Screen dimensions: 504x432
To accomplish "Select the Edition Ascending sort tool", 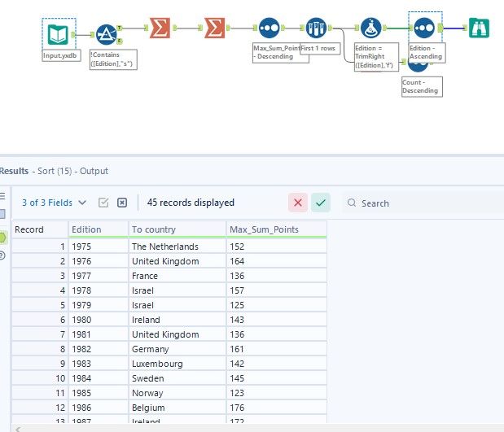I will point(424,28).
